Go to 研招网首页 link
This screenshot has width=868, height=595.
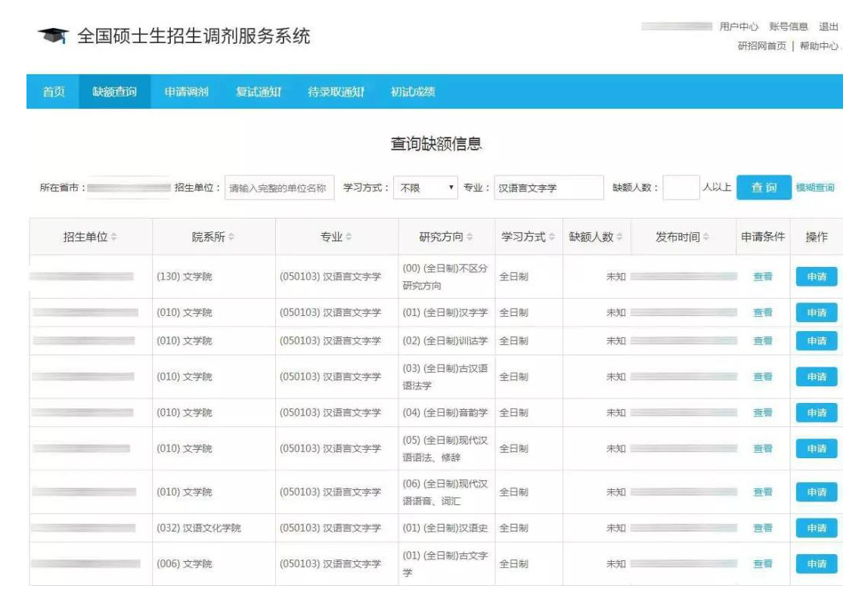click(x=761, y=46)
